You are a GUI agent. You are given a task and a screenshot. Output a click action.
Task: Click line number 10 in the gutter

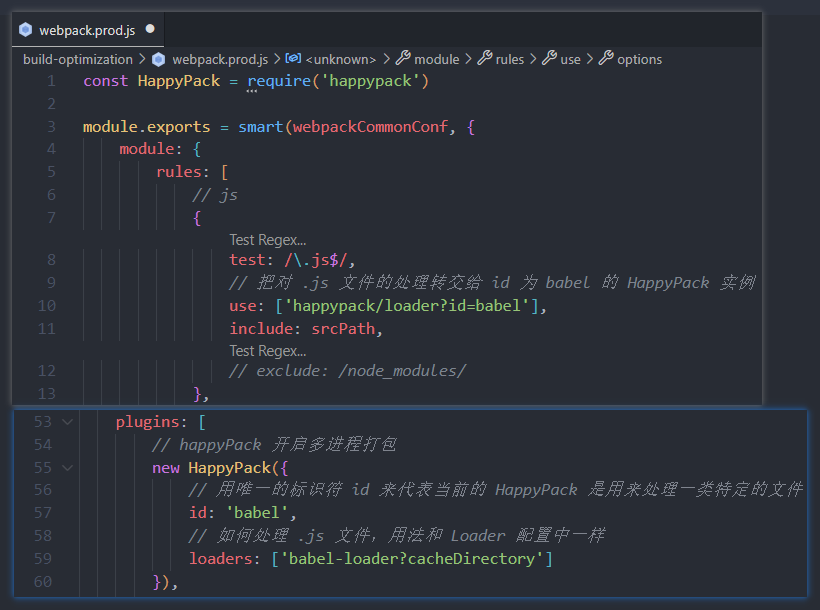tap(47, 306)
